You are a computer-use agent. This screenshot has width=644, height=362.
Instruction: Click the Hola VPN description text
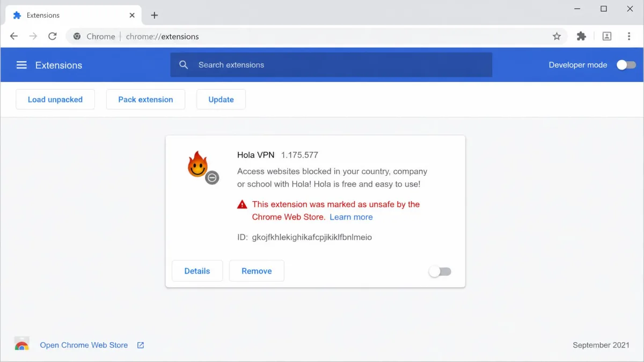point(332,178)
